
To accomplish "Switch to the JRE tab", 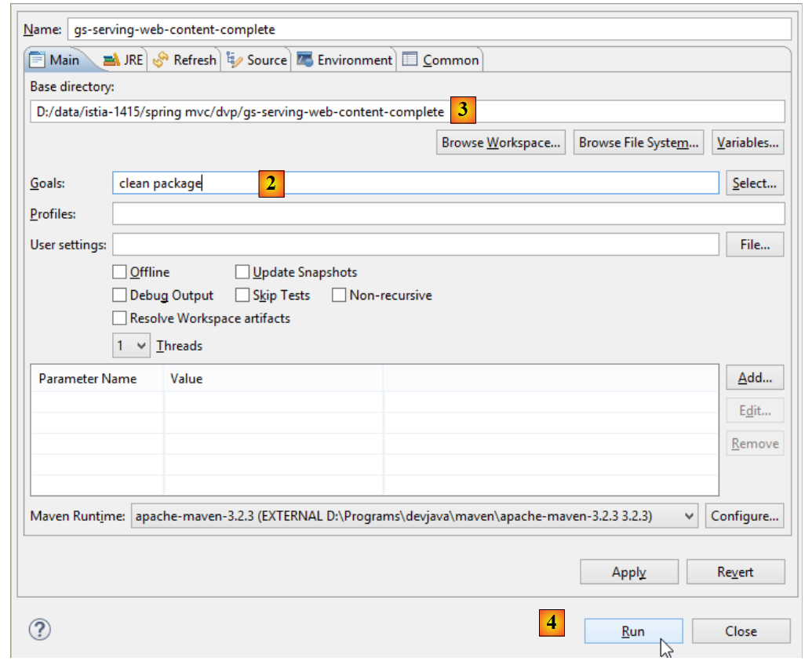I will tap(122, 60).
